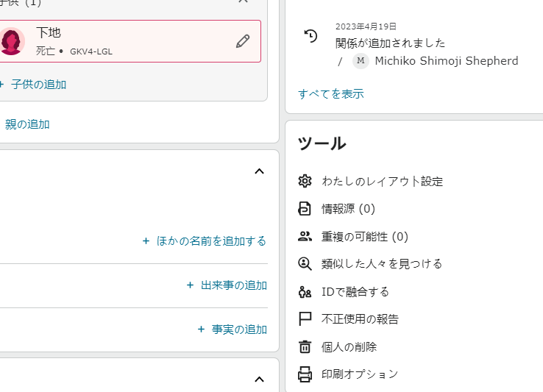Click the 重複の可能性 people icon
Screen dimensions: 543x392
pyautogui.click(x=305, y=236)
